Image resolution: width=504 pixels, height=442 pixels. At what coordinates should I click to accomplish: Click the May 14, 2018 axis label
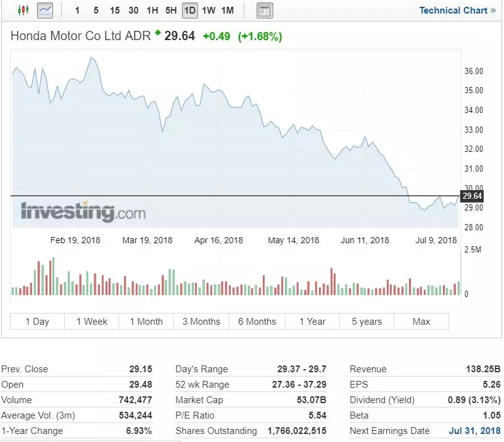(294, 240)
